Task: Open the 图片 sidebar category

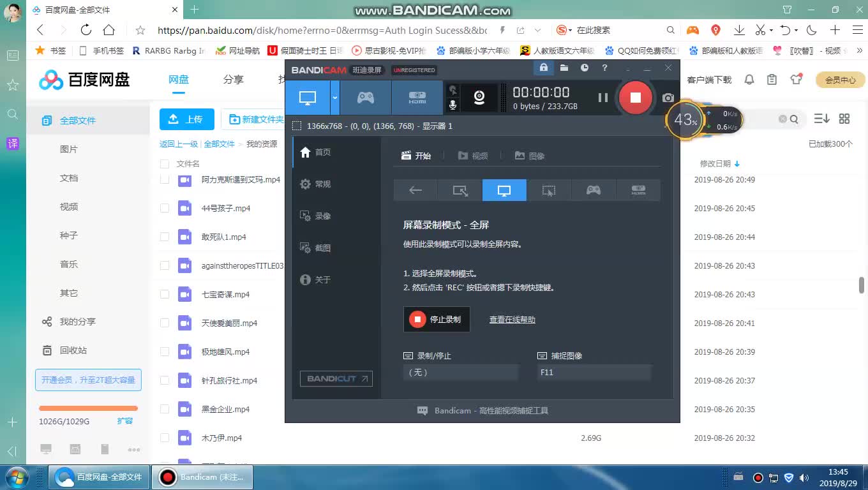Action: (69, 149)
